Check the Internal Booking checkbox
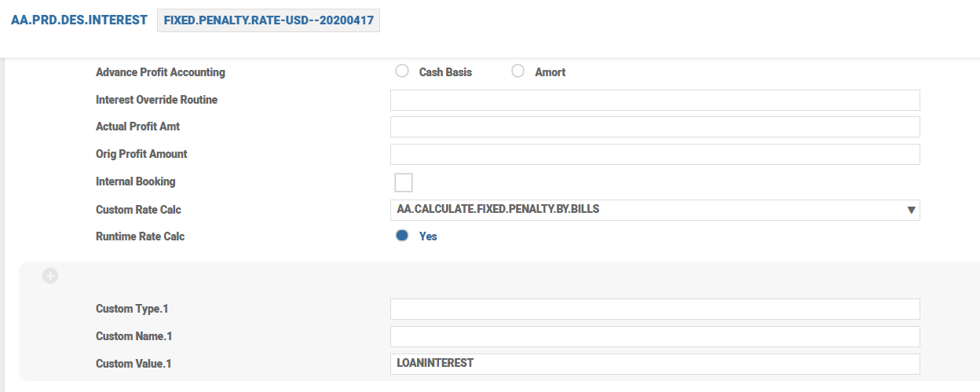Screen dimensions: 980x392 pyautogui.click(x=403, y=182)
